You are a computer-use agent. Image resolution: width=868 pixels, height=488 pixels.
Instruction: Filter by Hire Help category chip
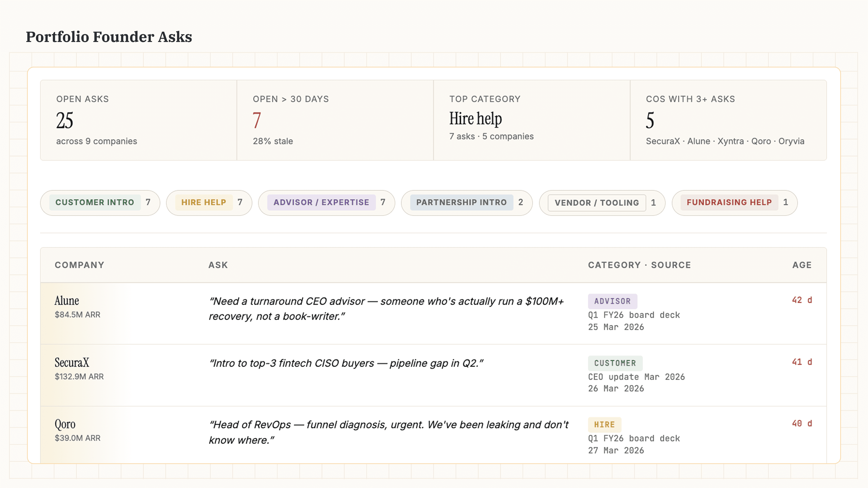coord(209,202)
